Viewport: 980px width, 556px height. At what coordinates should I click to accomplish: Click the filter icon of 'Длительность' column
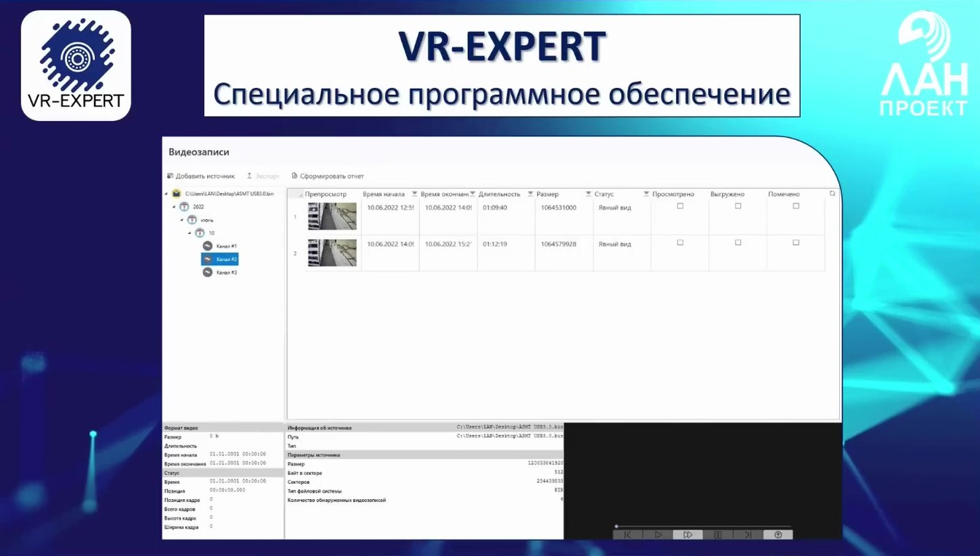coord(530,195)
